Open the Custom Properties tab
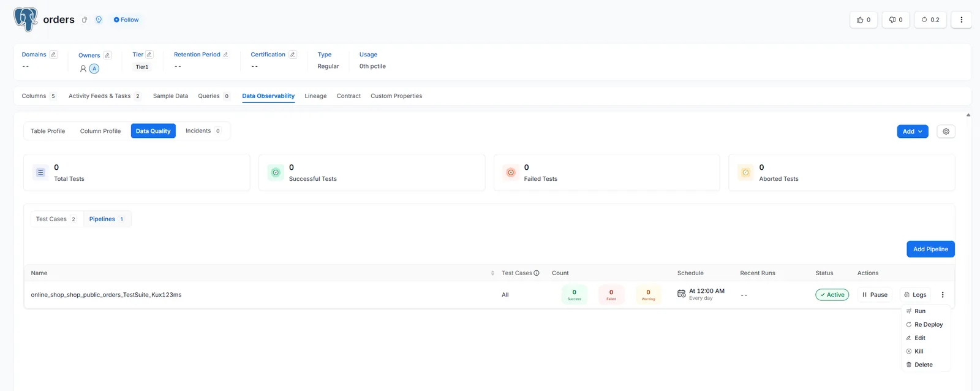980x391 pixels. [396, 96]
